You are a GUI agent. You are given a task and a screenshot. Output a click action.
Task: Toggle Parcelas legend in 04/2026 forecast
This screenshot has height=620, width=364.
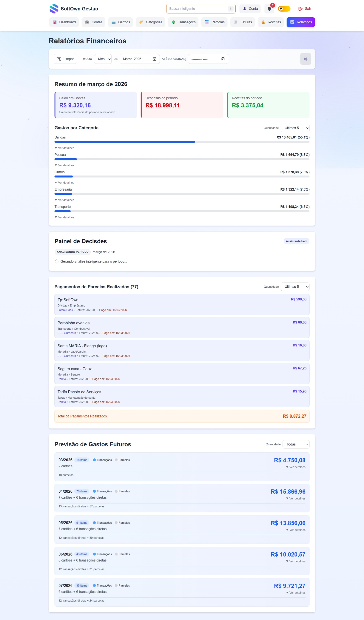click(x=122, y=491)
